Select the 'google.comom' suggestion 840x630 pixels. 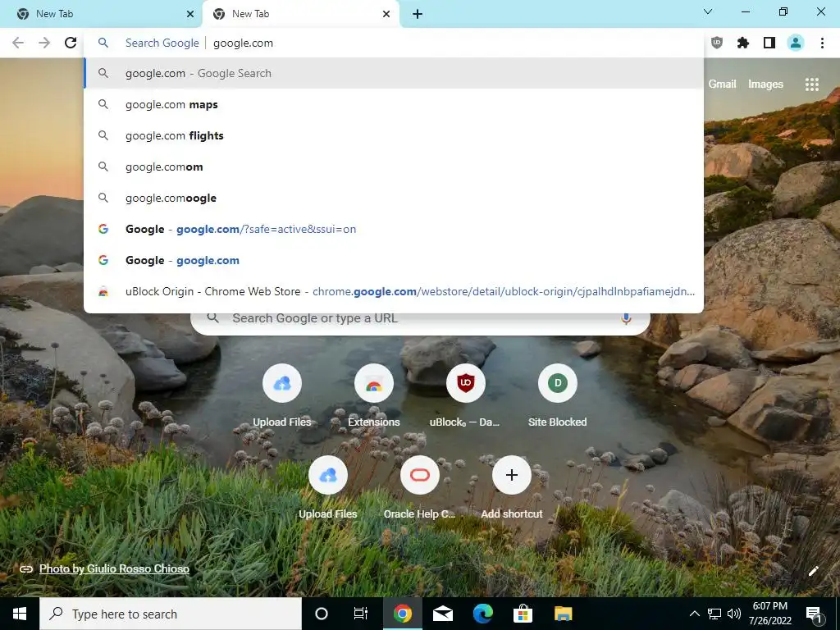(394, 167)
